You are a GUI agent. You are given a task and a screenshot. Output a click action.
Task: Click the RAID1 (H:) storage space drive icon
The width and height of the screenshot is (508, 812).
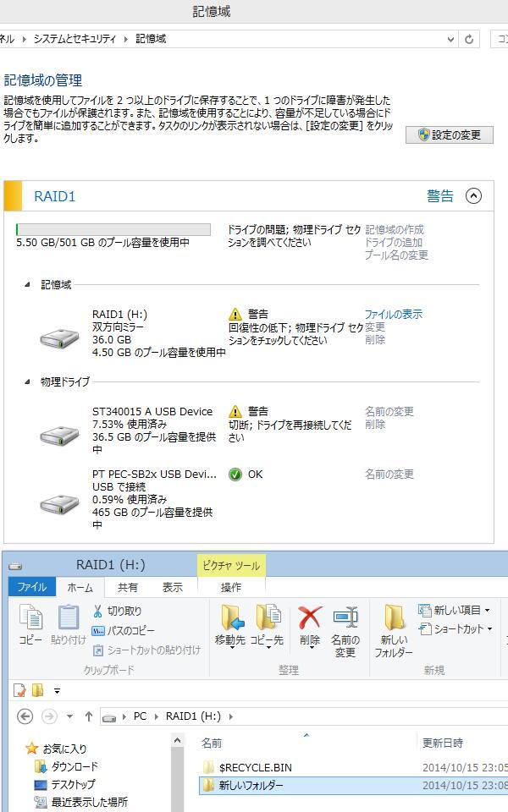point(59,338)
